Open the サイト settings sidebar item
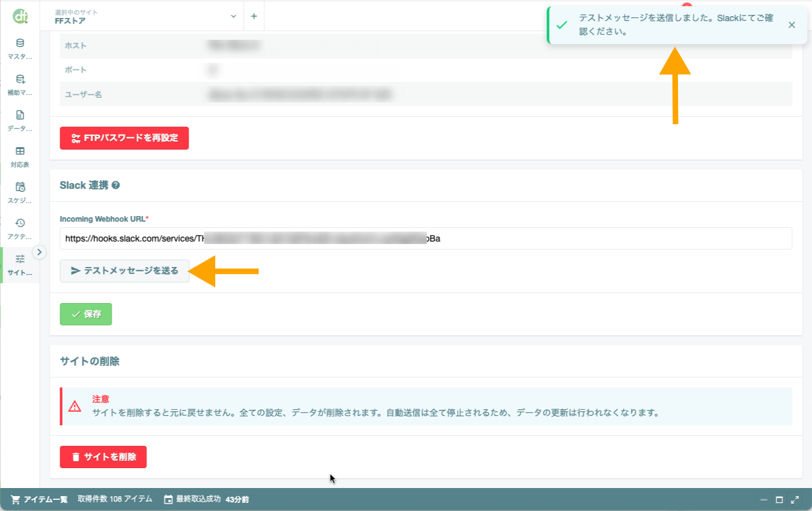The width and height of the screenshot is (812, 511). point(20,265)
